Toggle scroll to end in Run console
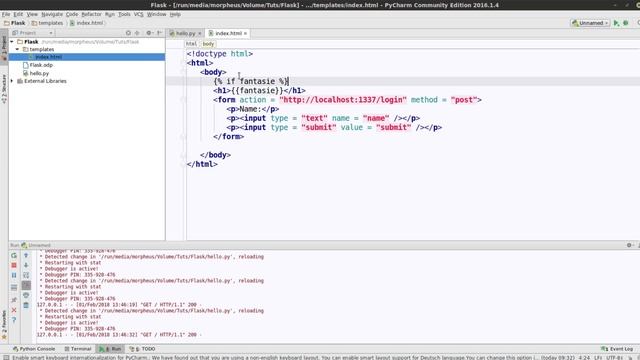 (x=26, y=285)
